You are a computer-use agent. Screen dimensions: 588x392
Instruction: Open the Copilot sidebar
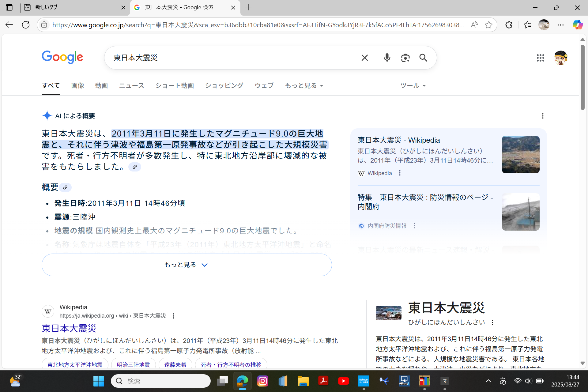[578, 25]
